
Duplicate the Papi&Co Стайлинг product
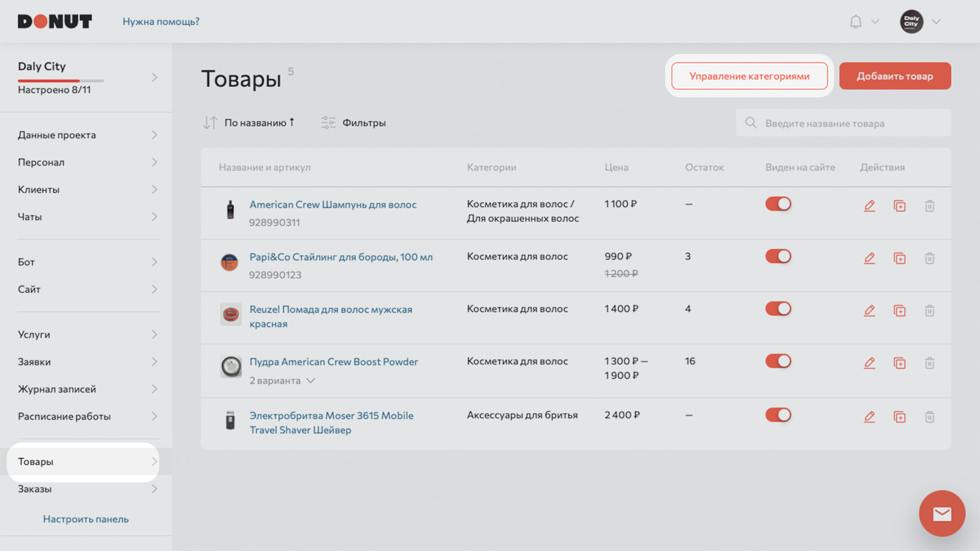click(x=899, y=258)
